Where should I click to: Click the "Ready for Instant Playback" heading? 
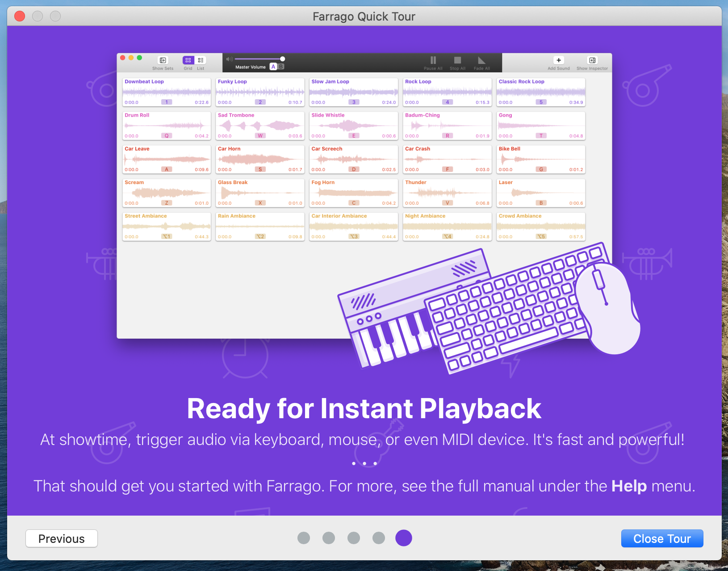pyautogui.click(x=364, y=409)
